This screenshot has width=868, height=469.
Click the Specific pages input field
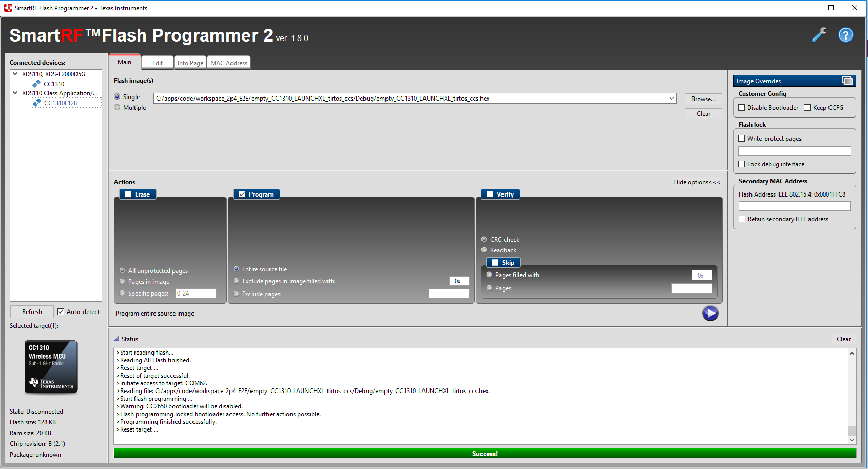click(196, 294)
